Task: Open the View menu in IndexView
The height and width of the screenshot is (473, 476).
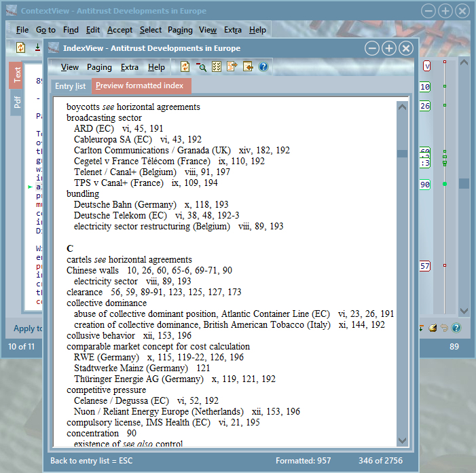Action: (69, 67)
